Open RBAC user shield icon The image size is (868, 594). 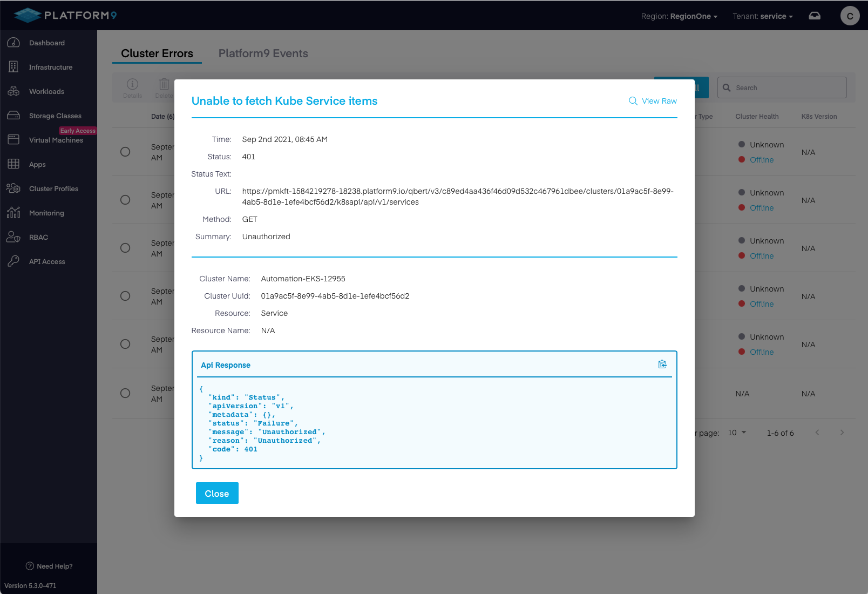click(13, 237)
